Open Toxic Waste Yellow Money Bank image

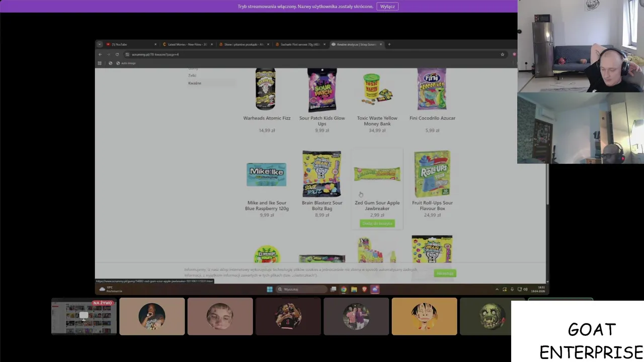[x=377, y=89]
